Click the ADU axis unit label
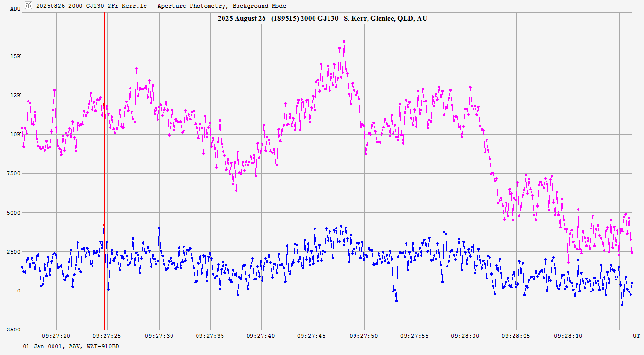Viewport: 644px width, 355px height. pos(15,8)
